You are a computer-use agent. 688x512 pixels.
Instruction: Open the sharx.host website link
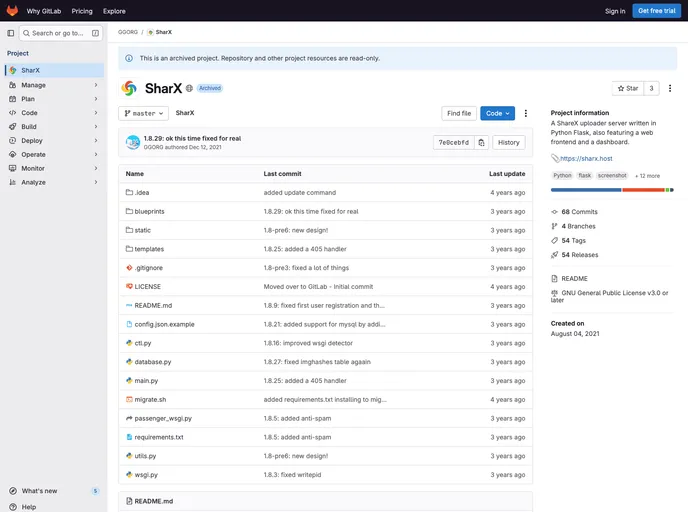586,158
